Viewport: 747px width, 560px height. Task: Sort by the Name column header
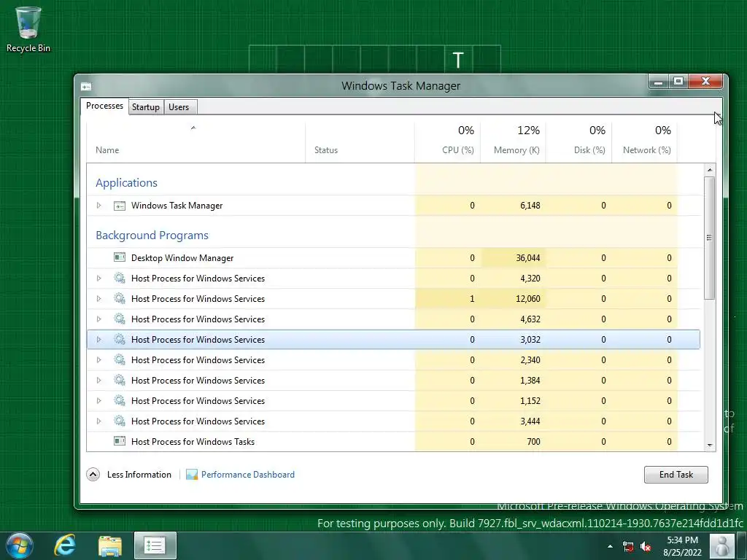pyautogui.click(x=196, y=142)
